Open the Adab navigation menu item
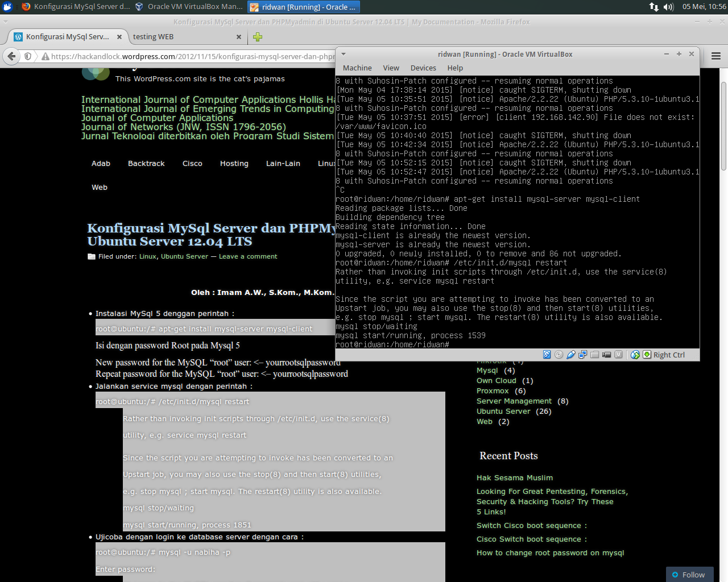The width and height of the screenshot is (728, 582). pos(101,163)
